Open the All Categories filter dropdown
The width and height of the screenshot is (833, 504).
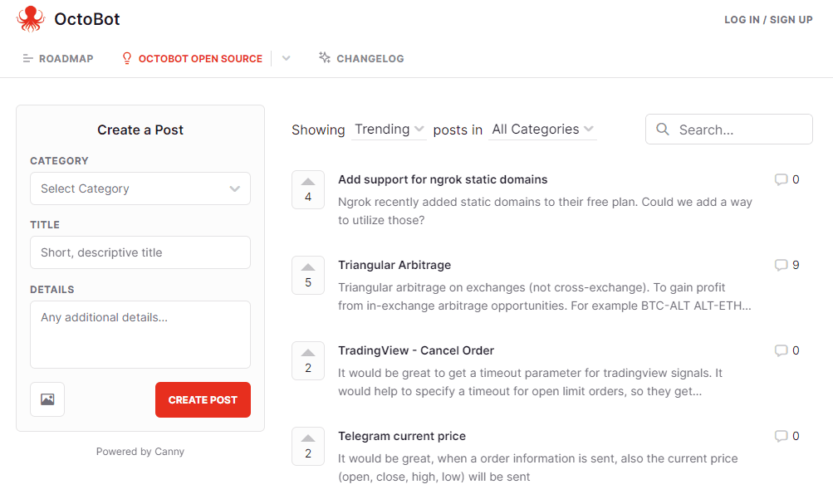click(x=542, y=129)
